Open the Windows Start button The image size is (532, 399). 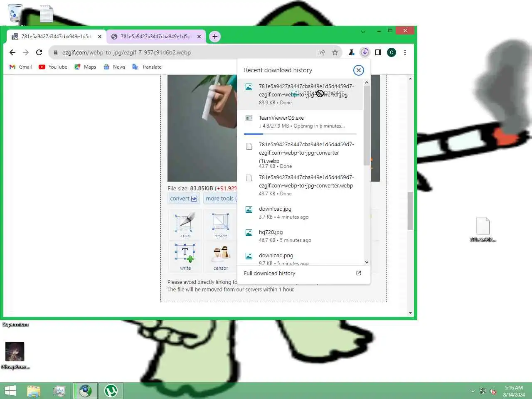click(10, 391)
